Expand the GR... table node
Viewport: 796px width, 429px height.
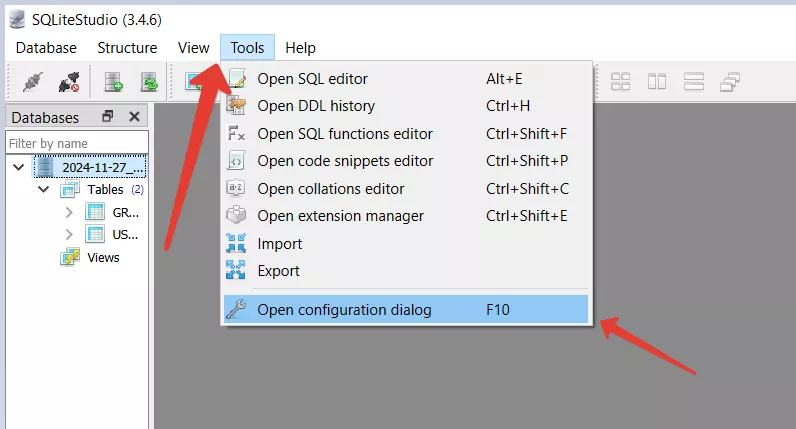pyautogui.click(x=69, y=212)
